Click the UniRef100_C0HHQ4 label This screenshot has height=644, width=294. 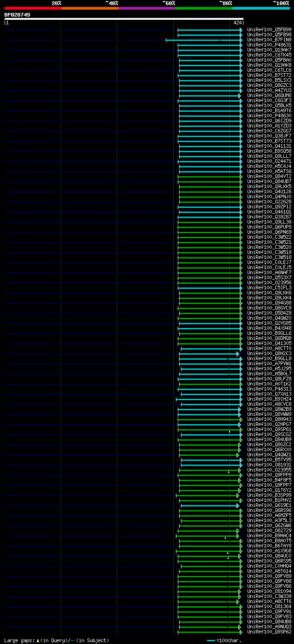[x=269, y=566]
